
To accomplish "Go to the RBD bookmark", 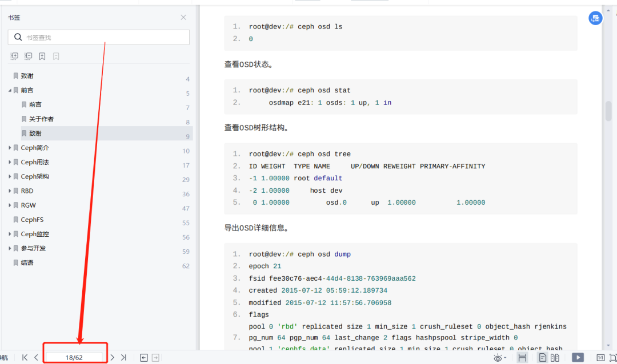I will pos(27,191).
